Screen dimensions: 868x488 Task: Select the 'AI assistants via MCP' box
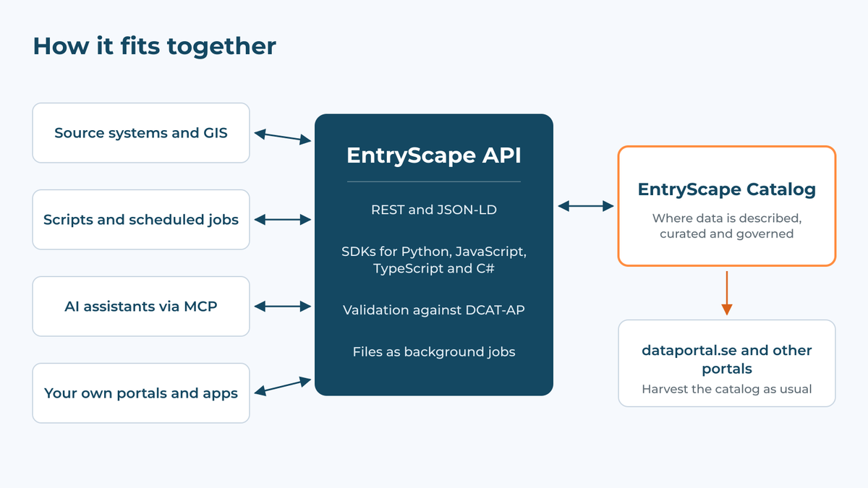click(x=141, y=307)
